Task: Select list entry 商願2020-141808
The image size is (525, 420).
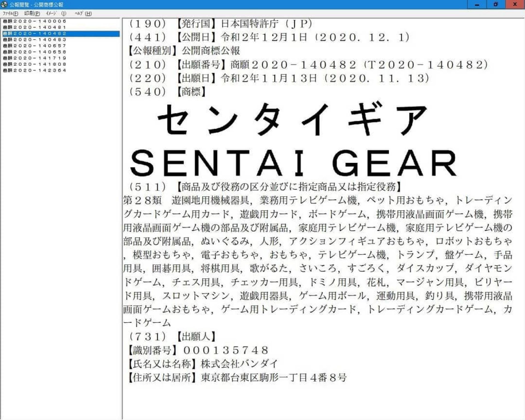Action: [x=34, y=64]
